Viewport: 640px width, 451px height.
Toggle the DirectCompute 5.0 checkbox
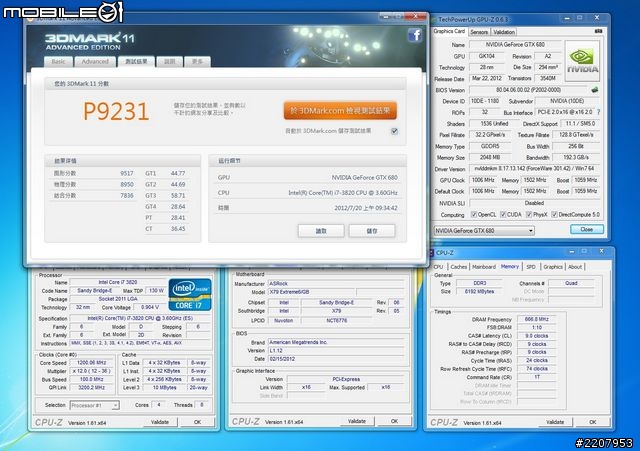555,214
